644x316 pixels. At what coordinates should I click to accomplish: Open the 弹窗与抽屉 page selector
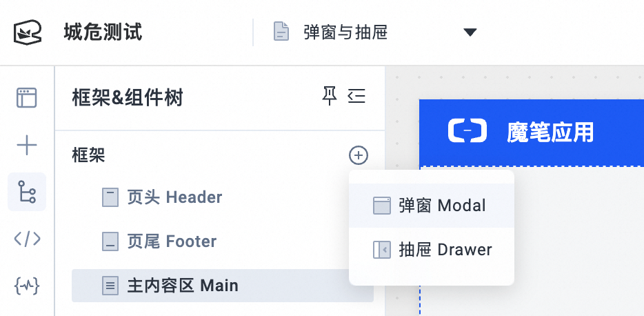(x=375, y=32)
